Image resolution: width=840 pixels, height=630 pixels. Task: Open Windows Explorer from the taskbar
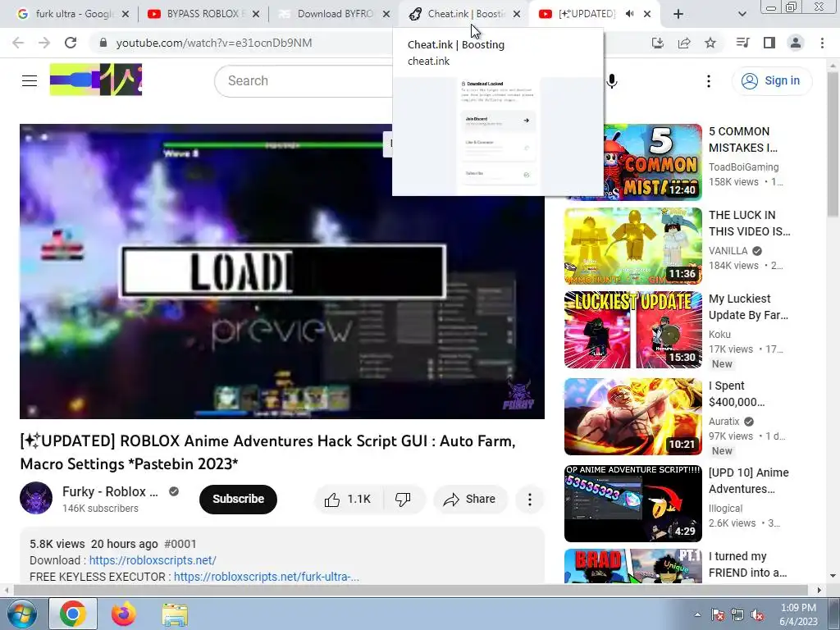[x=175, y=614]
